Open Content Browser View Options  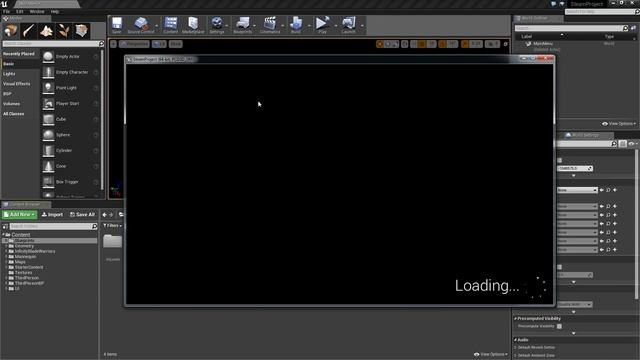pos(491,354)
